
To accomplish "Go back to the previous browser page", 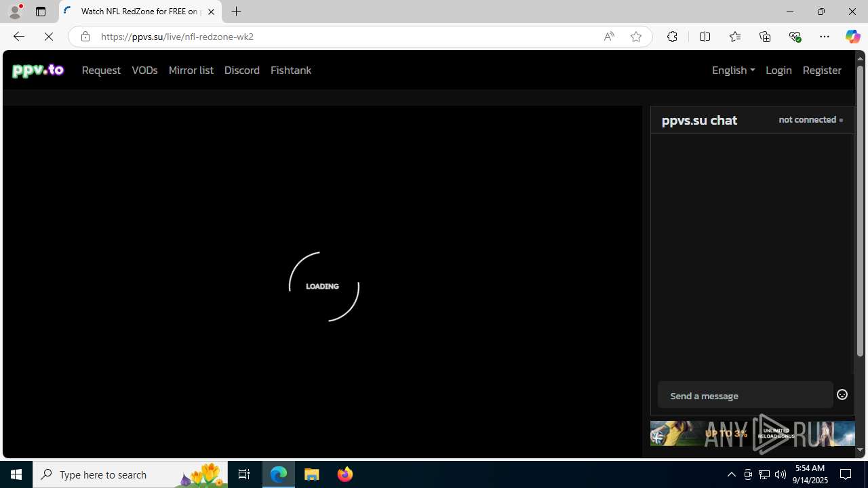I will point(18,37).
